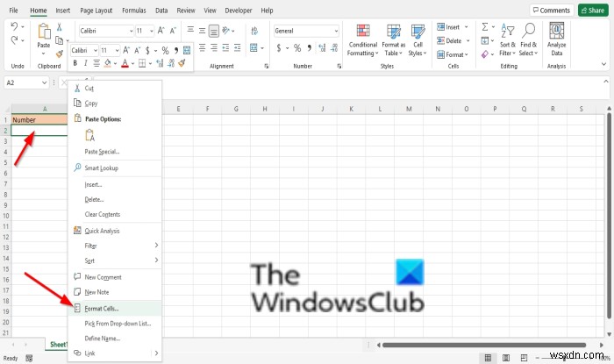Click the ribbon Format Painter brush
The image size is (614, 364).
click(x=60, y=54)
